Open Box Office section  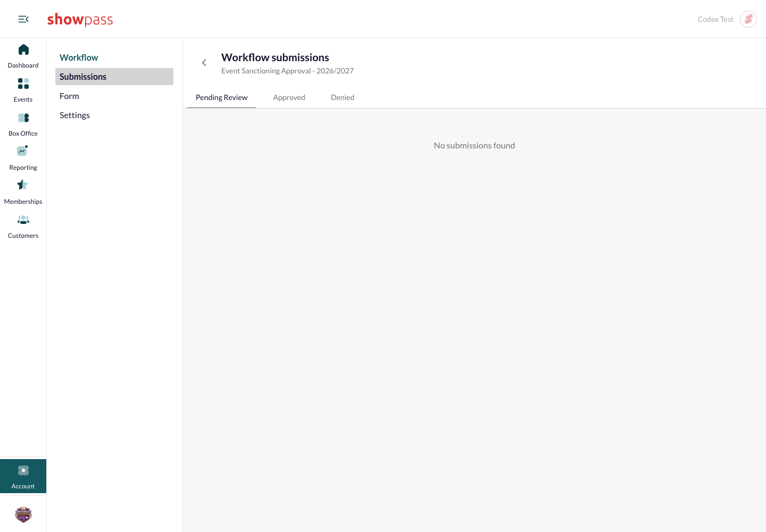[x=23, y=123]
